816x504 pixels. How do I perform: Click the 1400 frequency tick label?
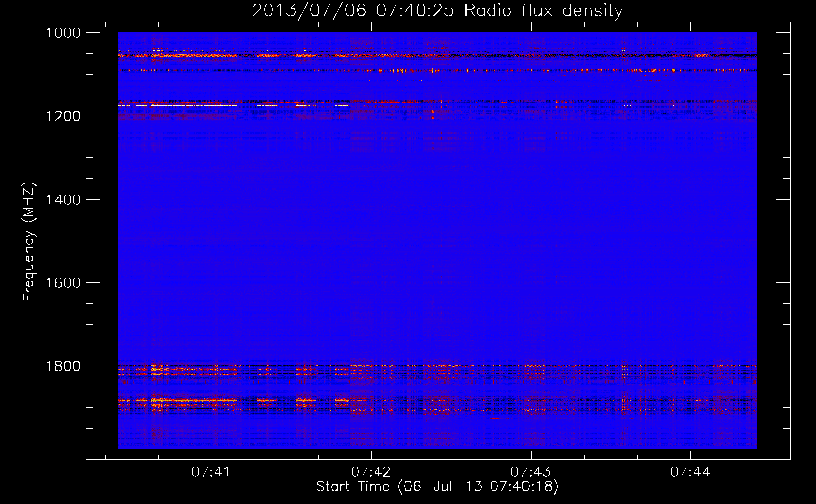[x=64, y=200]
